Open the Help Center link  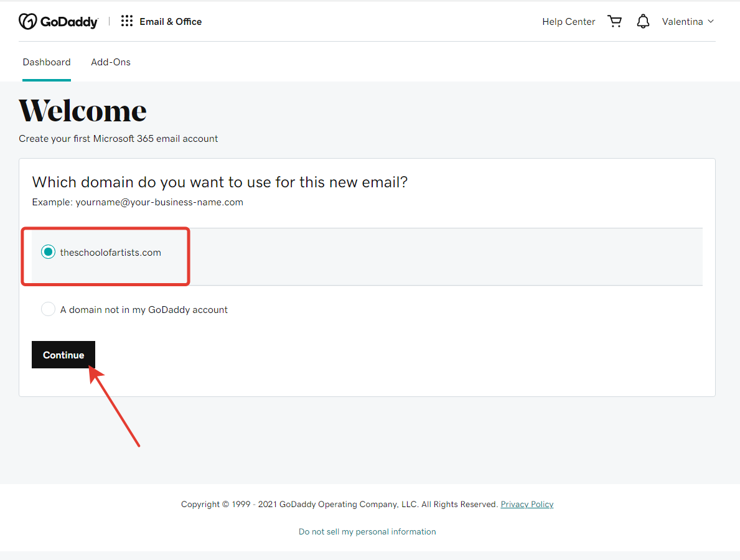point(568,22)
